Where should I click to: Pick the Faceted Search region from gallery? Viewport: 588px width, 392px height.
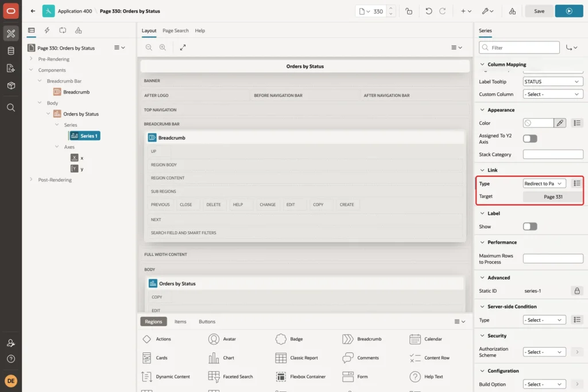(x=231, y=377)
